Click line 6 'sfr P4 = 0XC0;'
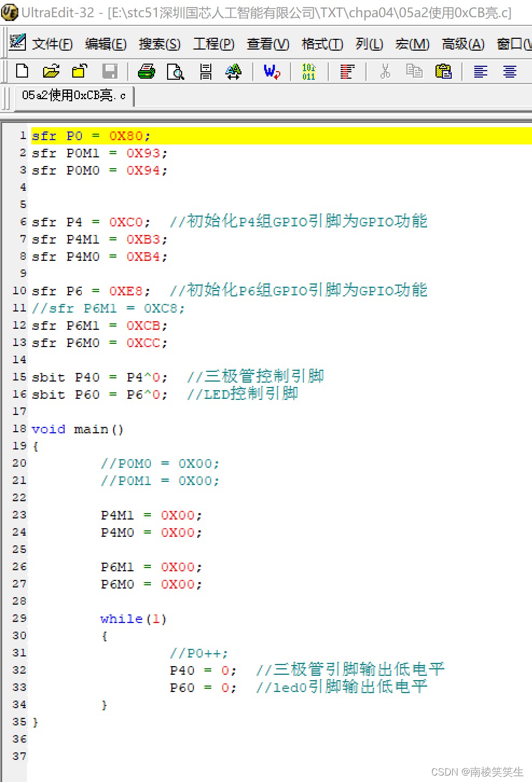This screenshot has height=782, width=532. point(91,222)
